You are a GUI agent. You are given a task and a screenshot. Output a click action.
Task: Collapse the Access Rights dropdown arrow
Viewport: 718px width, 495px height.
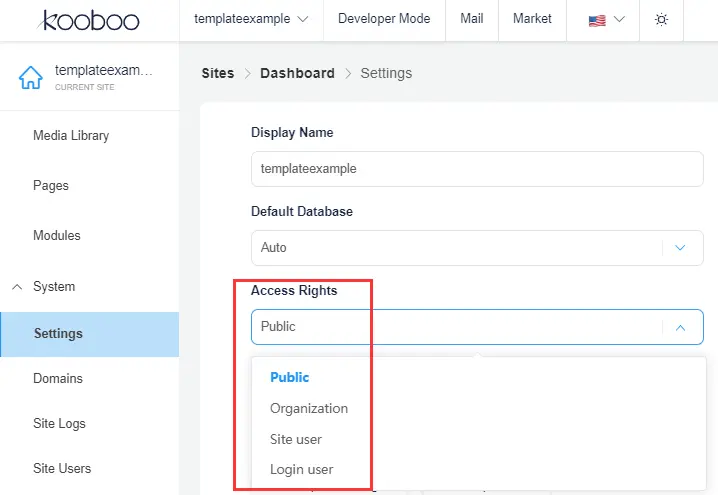pyautogui.click(x=680, y=327)
